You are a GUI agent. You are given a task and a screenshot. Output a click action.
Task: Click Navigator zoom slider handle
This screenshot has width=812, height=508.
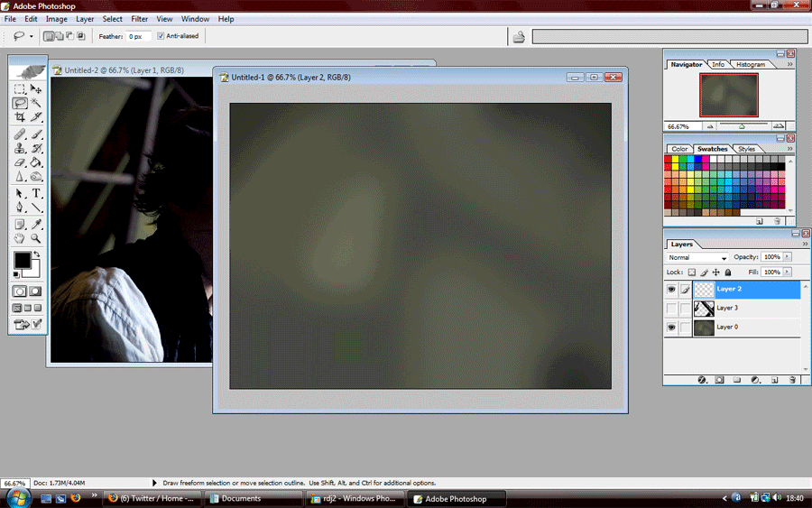click(742, 126)
